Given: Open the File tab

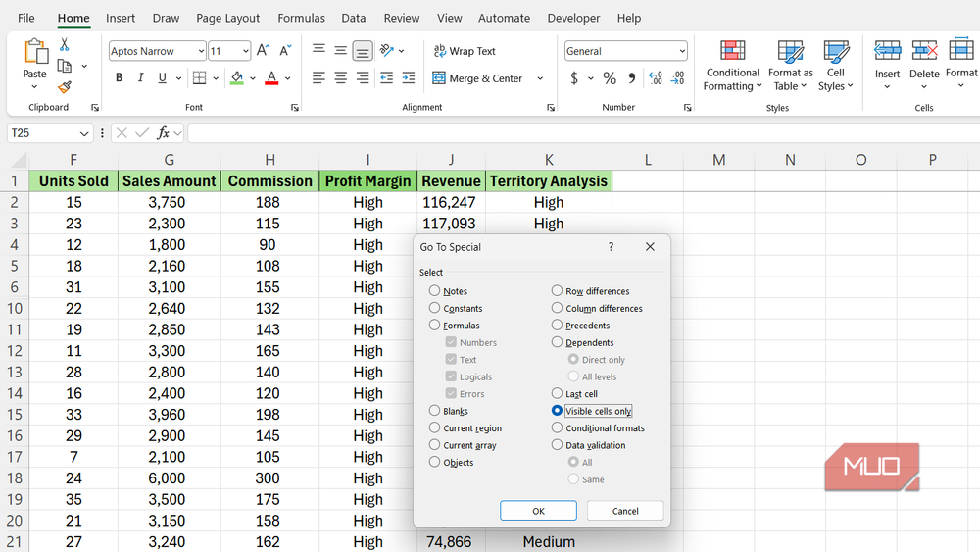Looking at the screenshot, I should pyautogui.click(x=26, y=18).
